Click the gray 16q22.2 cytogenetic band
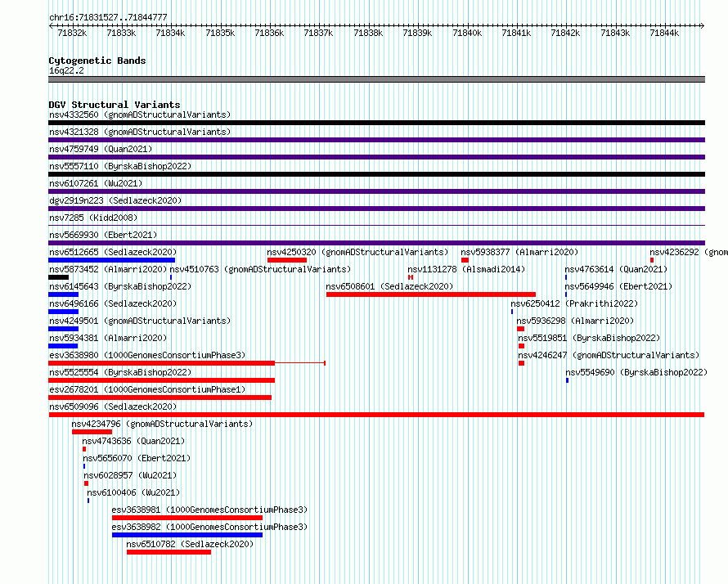728x584 pixels. tap(376, 79)
